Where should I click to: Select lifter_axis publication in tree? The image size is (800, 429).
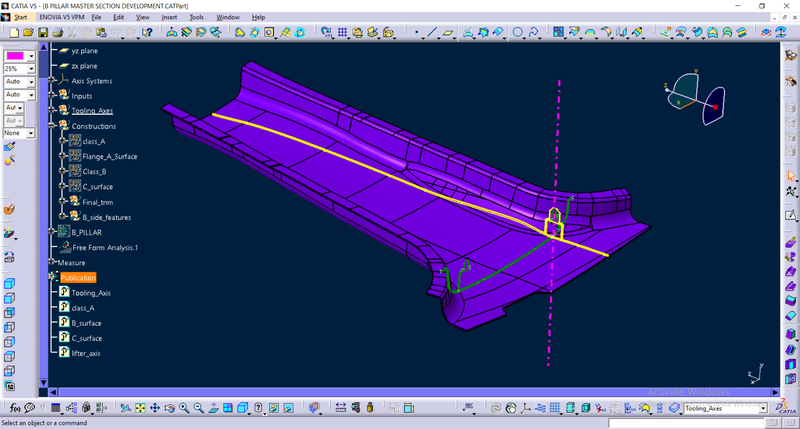[85, 353]
